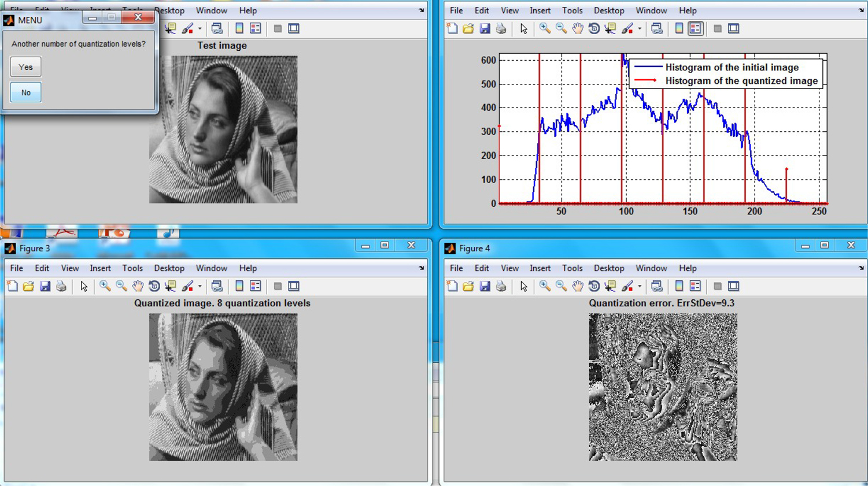Click the "Test image" picture

[x=223, y=129]
